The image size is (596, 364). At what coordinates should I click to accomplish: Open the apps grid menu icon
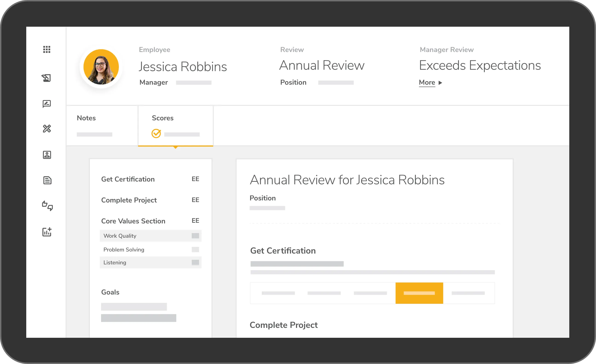coord(47,49)
